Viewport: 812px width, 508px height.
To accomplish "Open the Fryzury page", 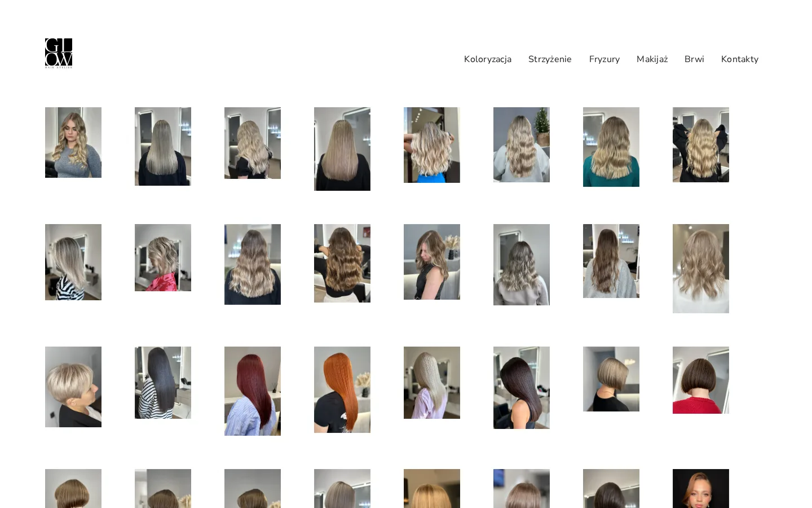I will point(604,59).
